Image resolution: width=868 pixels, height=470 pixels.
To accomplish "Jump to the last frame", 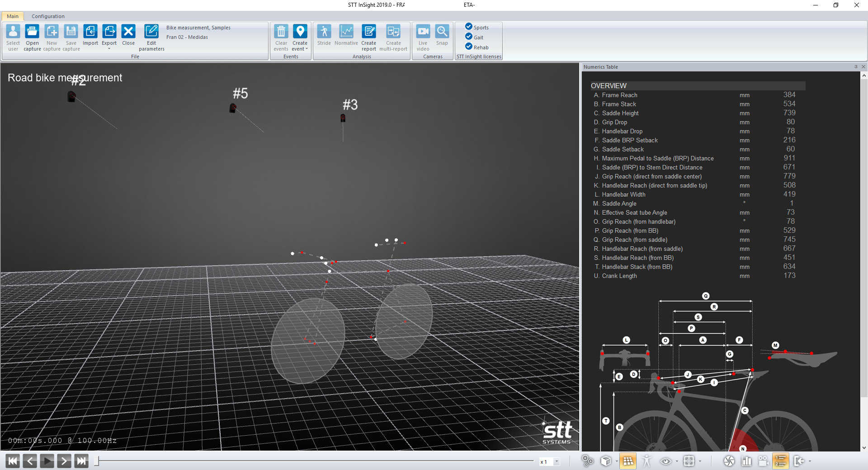I will click(81, 461).
